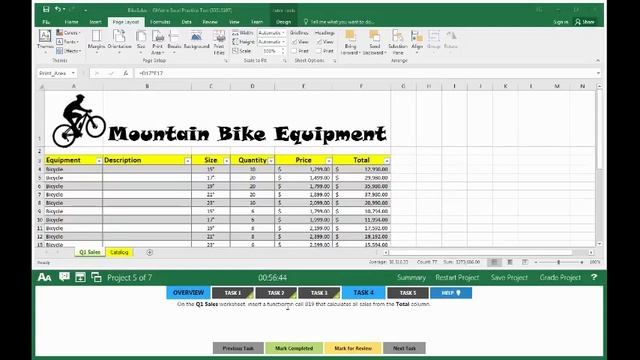
Task: Open the Align objects menu
Action: tap(417, 41)
